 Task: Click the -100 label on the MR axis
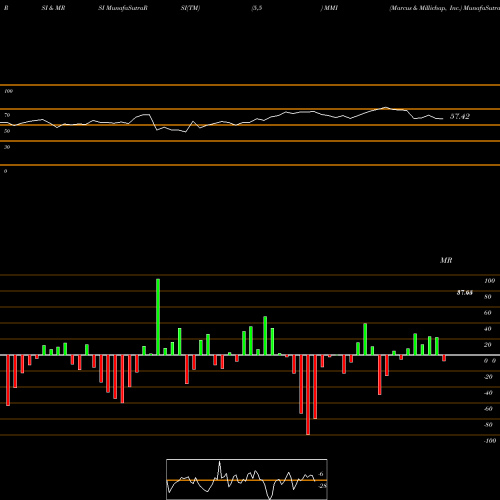pyautogui.click(x=490, y=441)
